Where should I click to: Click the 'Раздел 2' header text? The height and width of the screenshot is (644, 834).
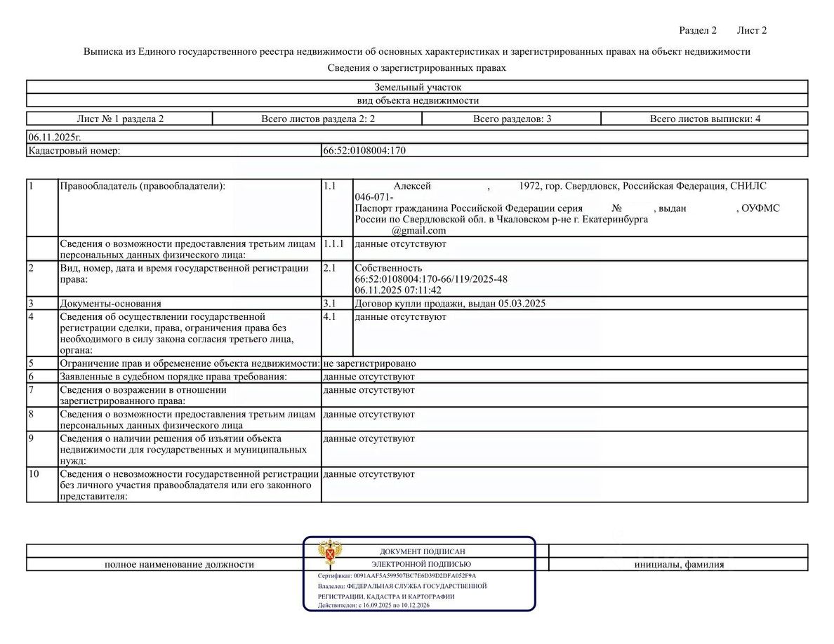(x=698, y=30)
